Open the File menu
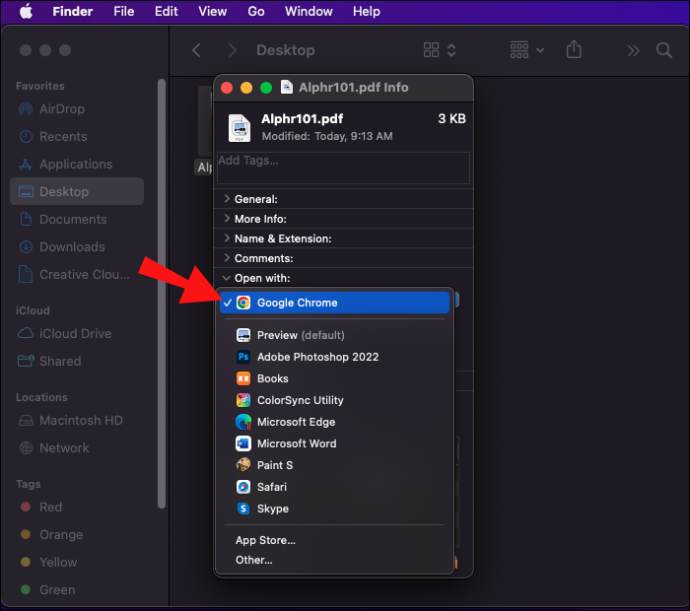The height and width of the screenshot is (611, 690). click(x=124, y=11)
